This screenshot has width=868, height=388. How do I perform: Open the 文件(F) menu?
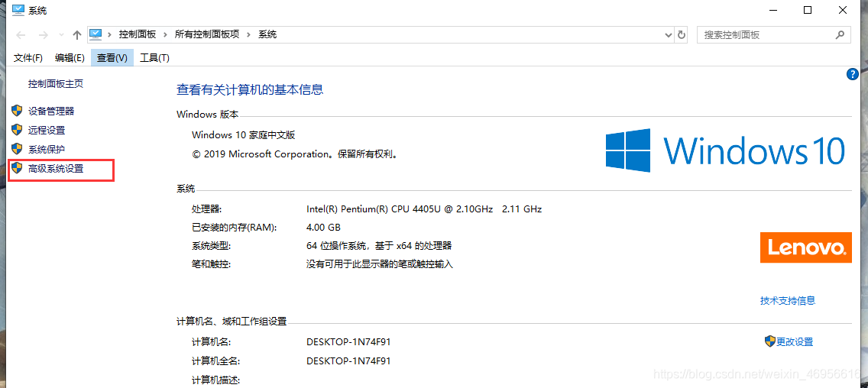[x=28, y=57]
